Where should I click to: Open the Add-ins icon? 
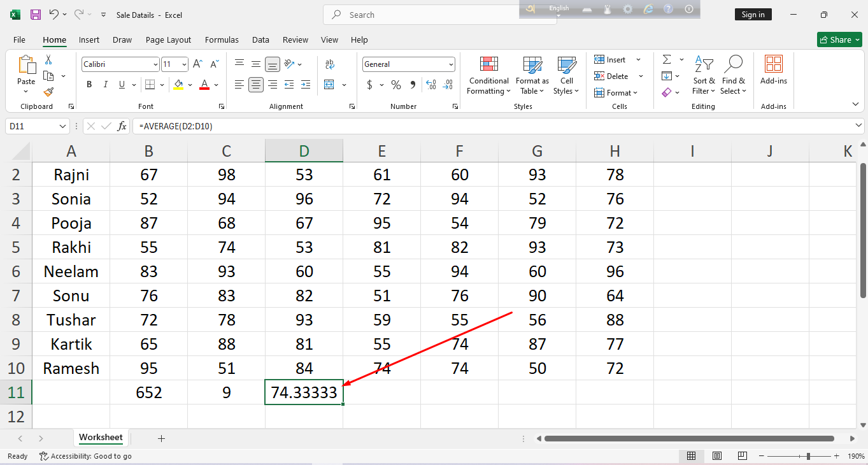click(773, 70)
